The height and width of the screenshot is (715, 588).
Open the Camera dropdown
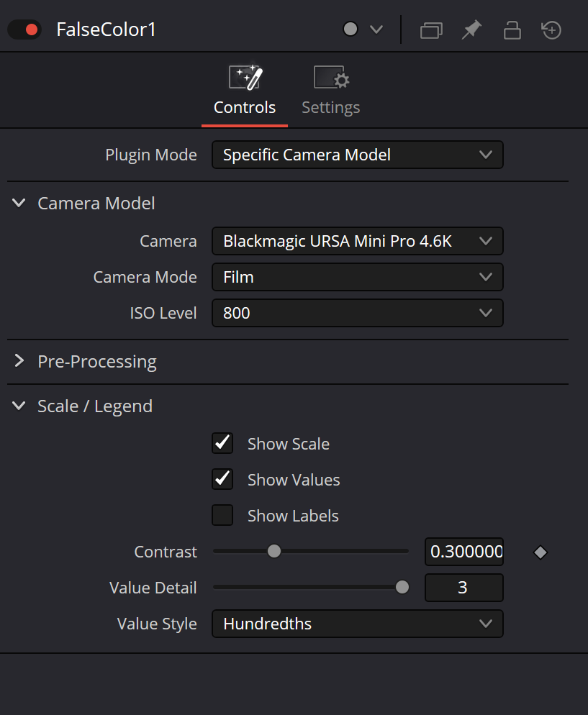pyautogui.click(x=358, y=241)
